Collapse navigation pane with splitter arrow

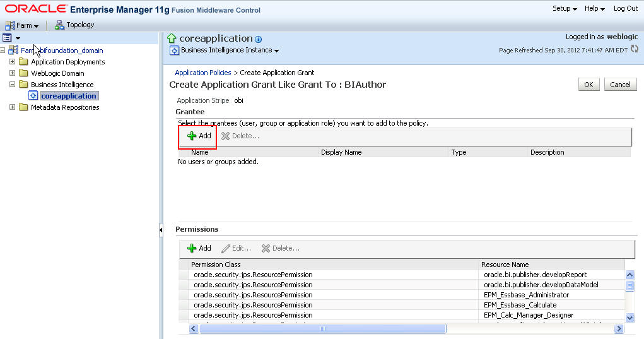(161, 230)
